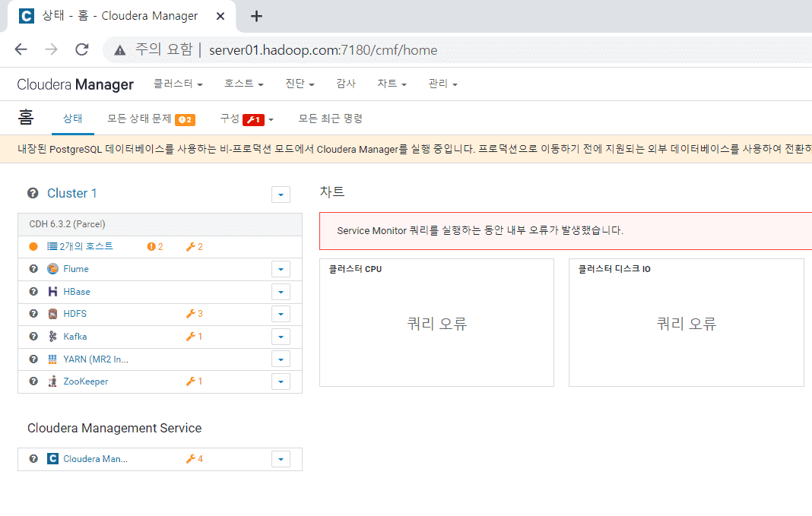The width and height of the screenshot is (812, 516).
Task: Click the 클러스터 CPU chart panel
Action: pos(436,322)
